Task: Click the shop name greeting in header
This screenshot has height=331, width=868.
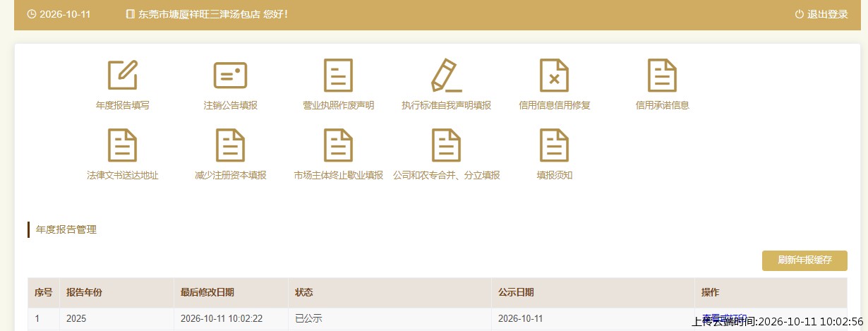Action: click(213, 14)
